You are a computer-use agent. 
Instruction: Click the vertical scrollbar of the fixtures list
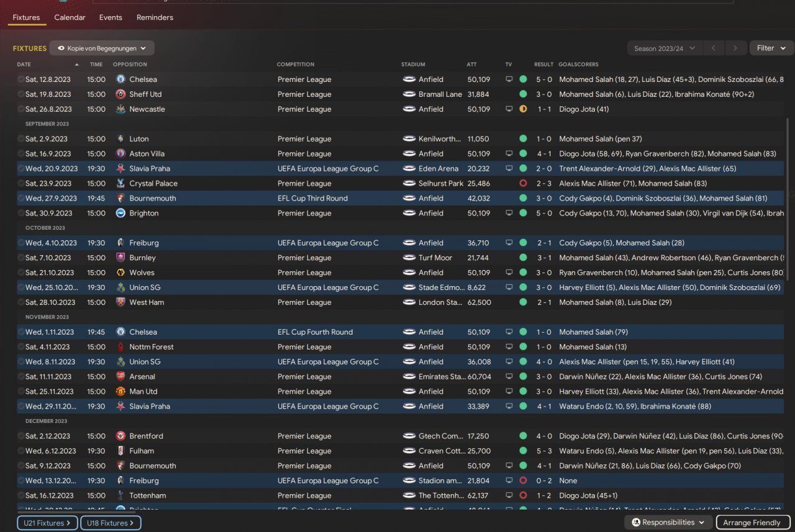(x=788, y=199)
